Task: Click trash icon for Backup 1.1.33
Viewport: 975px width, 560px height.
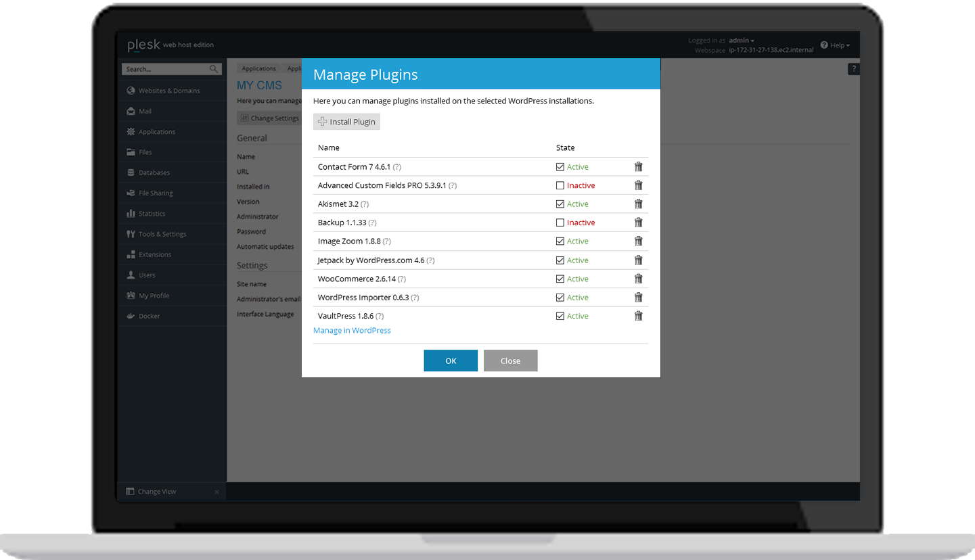Action: [x=638, y=223]
